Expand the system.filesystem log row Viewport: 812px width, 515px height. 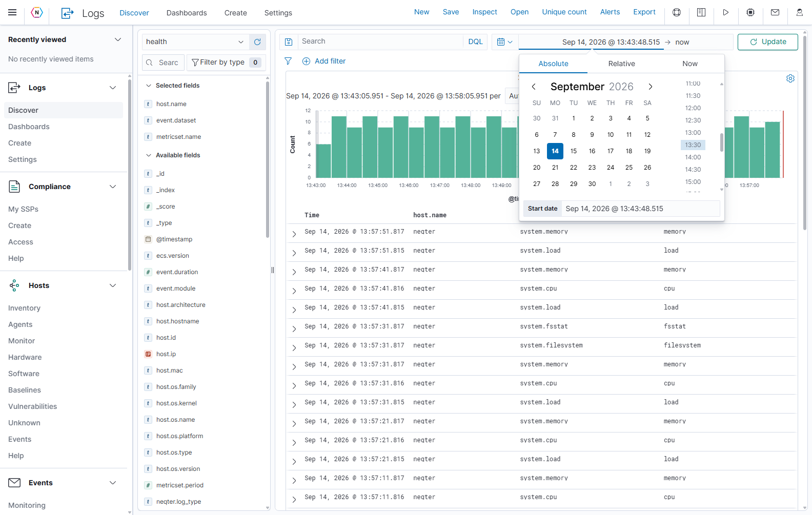pyautogui.click(x=294, y=347)
